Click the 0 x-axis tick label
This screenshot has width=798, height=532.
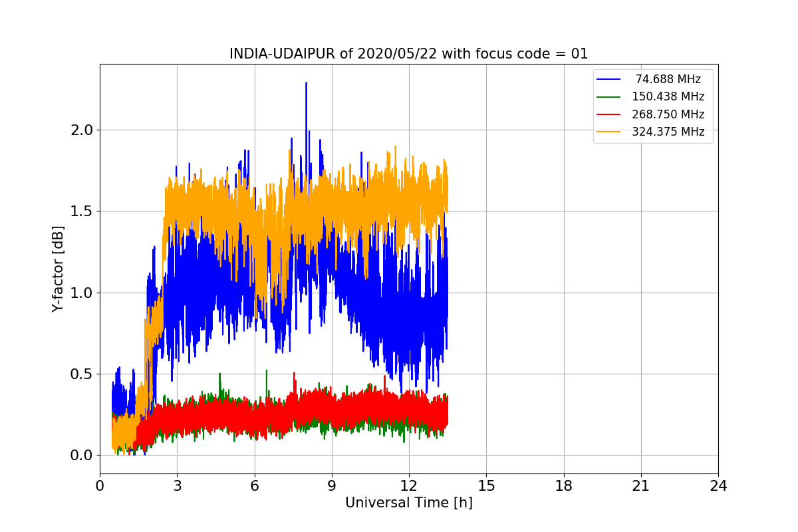100,486
